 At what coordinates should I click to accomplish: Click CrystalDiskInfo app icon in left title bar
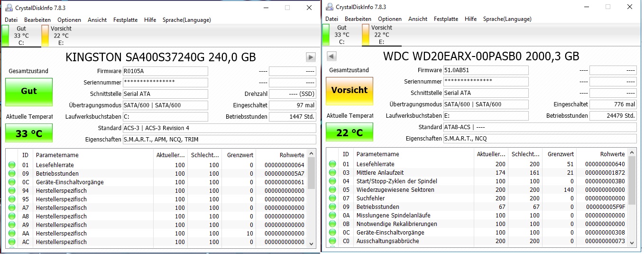point(9,7)
